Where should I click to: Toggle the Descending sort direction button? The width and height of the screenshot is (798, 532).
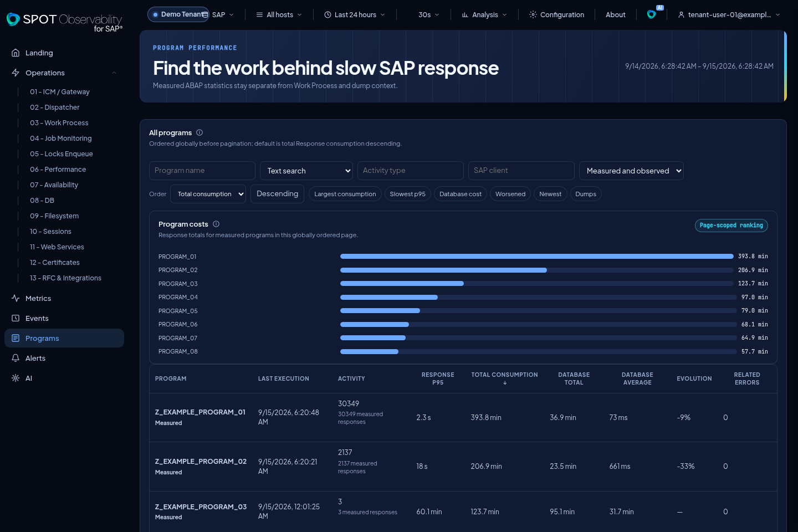[x=277, y=194]
